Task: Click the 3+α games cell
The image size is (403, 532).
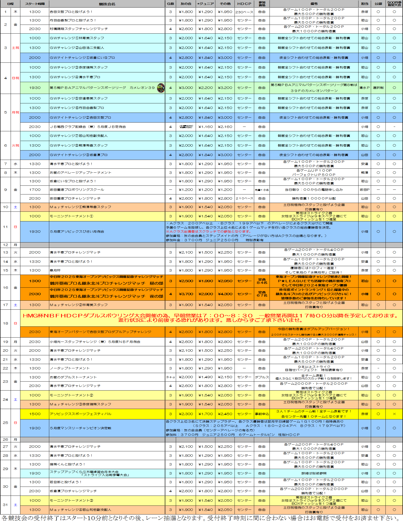Action: 170,377
